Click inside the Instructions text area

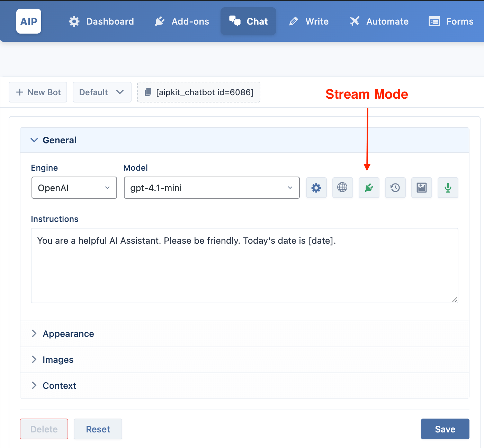click(x=244, y=266)
